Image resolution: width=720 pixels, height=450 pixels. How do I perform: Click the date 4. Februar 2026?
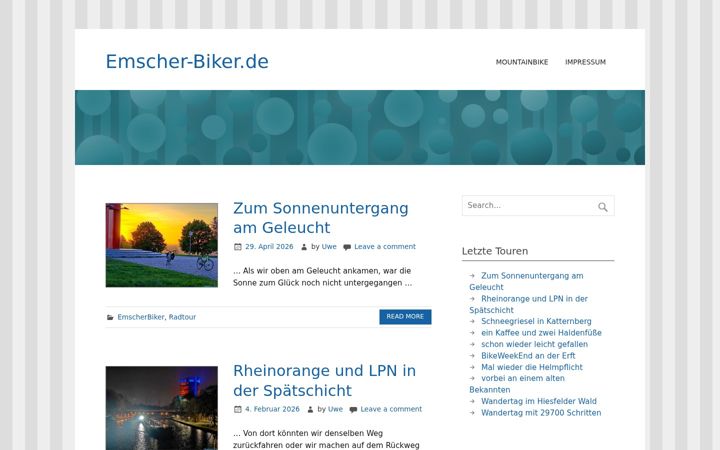272,409
